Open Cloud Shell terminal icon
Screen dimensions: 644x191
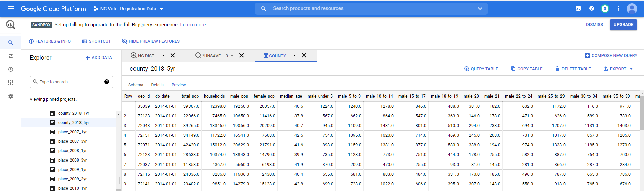click(x=578, y=8)
